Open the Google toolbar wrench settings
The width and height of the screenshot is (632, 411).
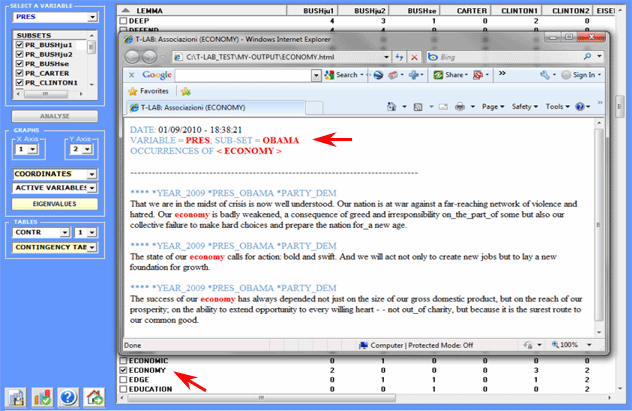[545, 75]
